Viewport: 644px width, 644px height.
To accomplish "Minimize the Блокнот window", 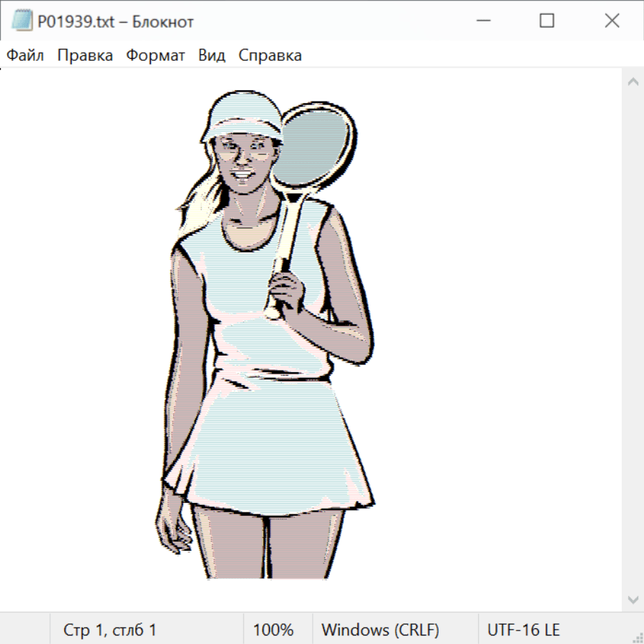I will pyautogui.click(x=483, y=21).
